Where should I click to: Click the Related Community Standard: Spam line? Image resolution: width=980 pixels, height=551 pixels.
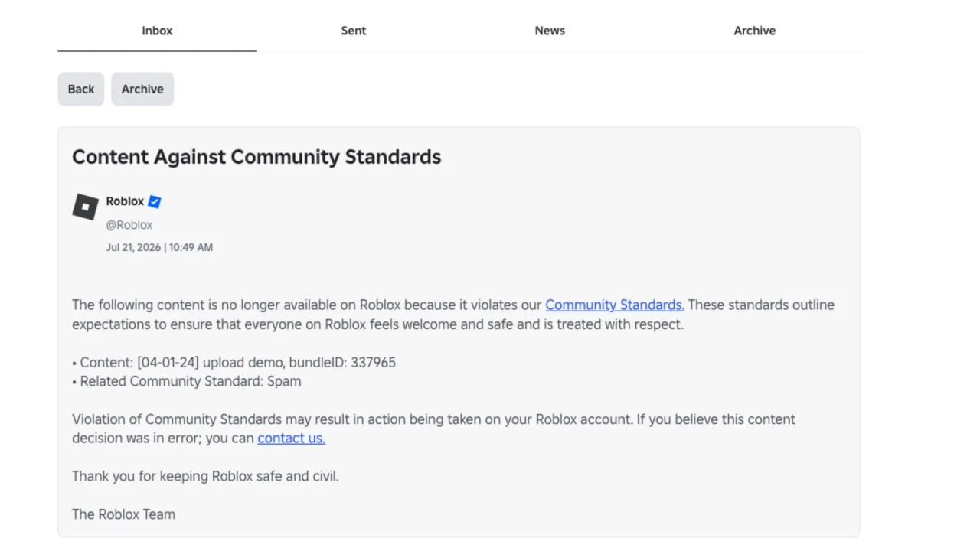(x=187, y=381)
